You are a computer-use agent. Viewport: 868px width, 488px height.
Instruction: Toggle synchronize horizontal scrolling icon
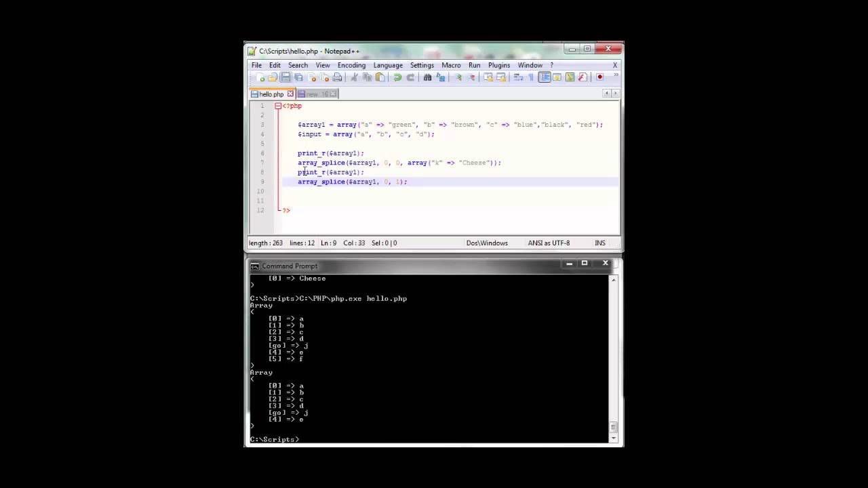click(501, 77)
